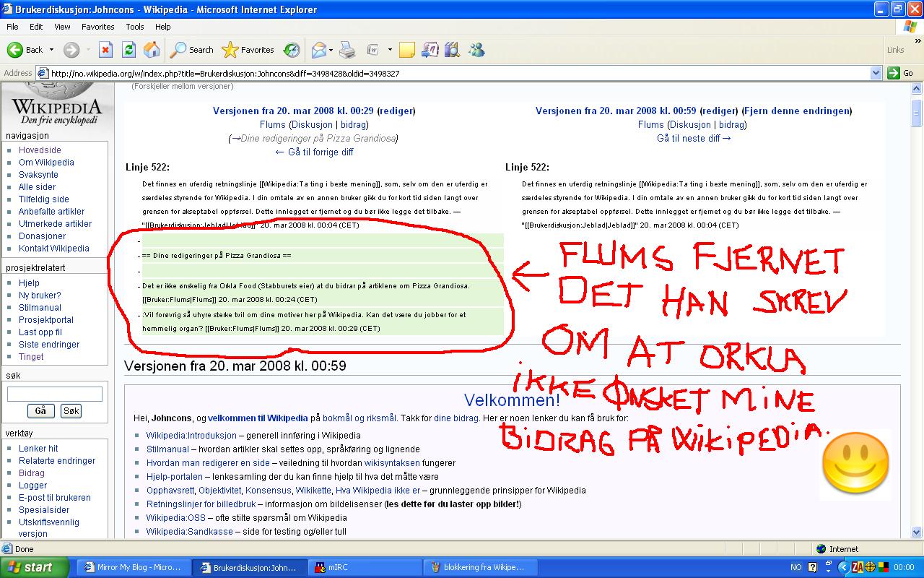Refresh the page with green arrows icon
This screenshot has width=924, height=578.
(x=128, y=50)
